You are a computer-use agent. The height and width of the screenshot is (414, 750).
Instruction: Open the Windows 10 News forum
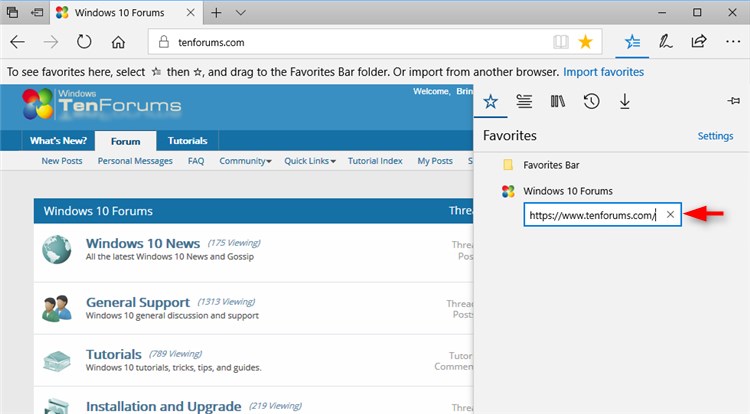coord(143,243)
